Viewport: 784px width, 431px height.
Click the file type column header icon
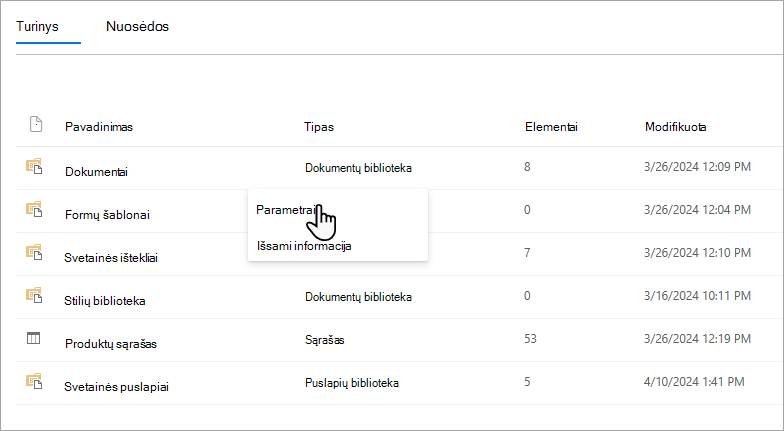36,124
